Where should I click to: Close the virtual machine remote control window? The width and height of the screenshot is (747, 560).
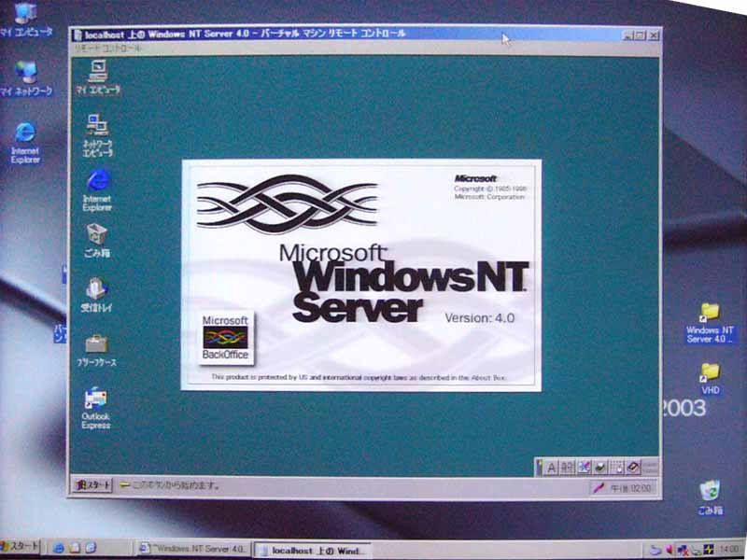[653, 35]
